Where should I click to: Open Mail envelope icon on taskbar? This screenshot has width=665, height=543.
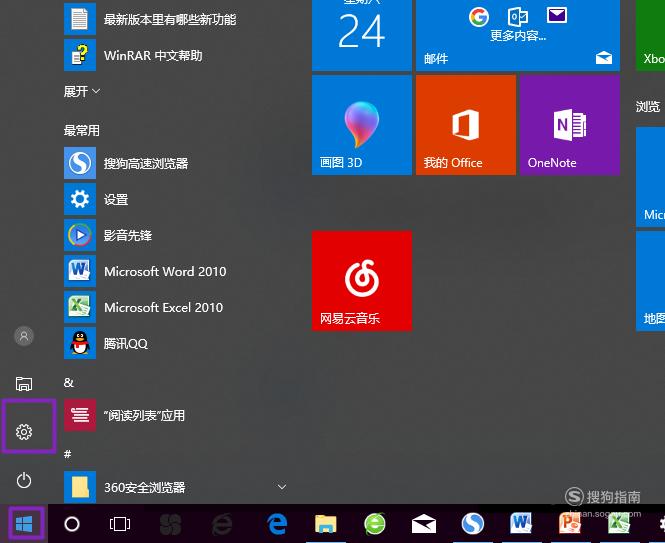coord(424,524)
